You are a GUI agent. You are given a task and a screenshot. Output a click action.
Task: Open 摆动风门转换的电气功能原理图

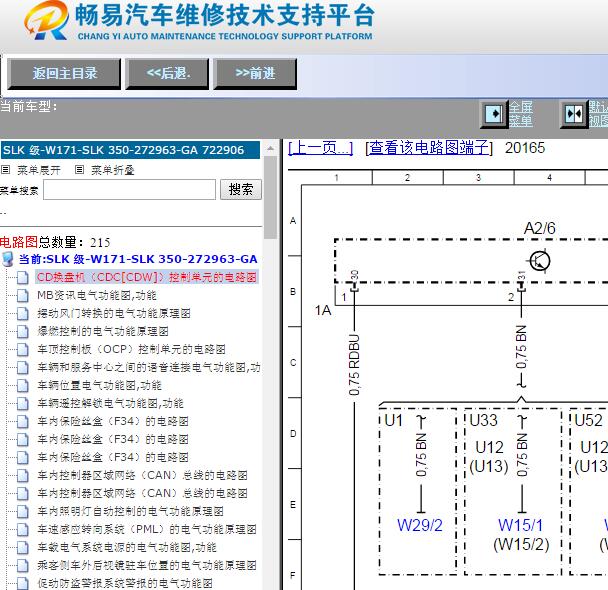pos(114,313)
